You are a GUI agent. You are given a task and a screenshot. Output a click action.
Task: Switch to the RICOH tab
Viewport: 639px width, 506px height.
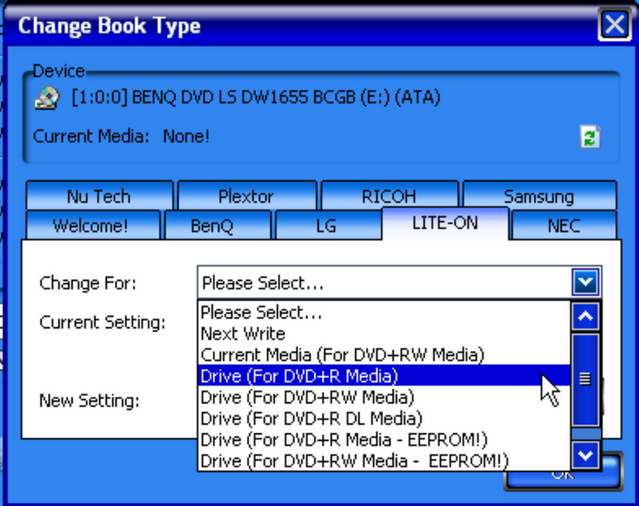(x=389, y=196)
